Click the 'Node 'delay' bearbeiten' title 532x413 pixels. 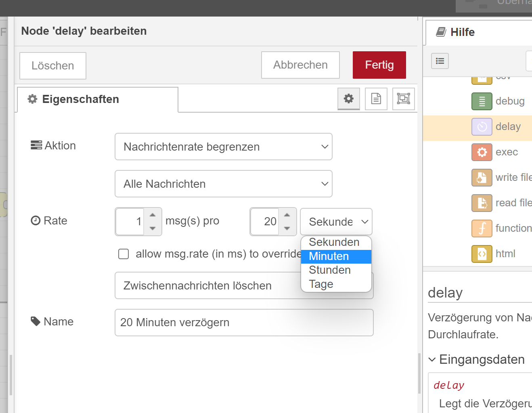pyautogui.click(x=84, y=31)
